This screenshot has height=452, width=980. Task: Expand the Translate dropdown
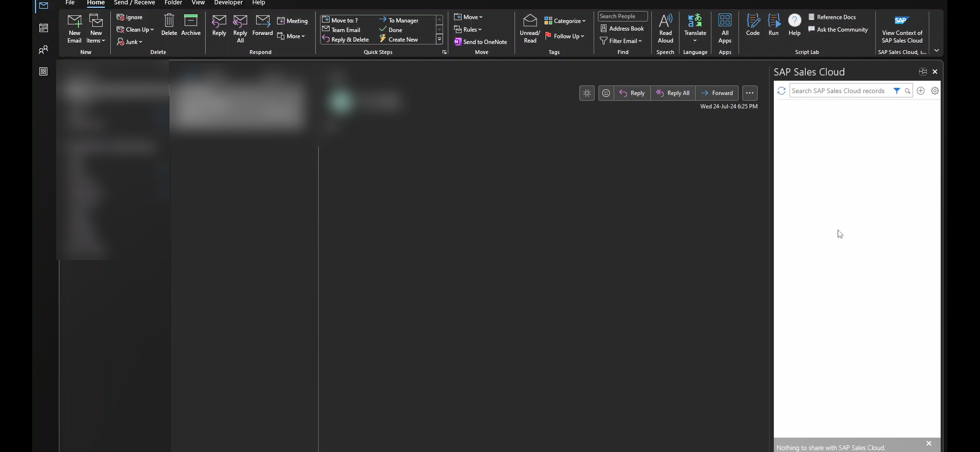coord(695,29)
